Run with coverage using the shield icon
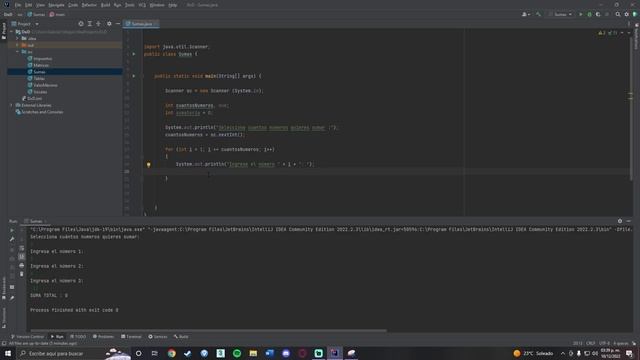Viewport: 640px width, 360px height. [598, 14]
